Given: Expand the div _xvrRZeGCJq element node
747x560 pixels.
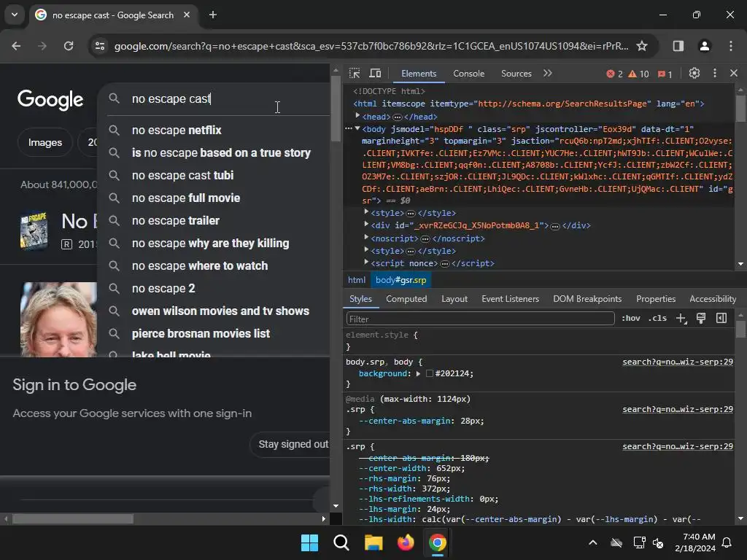Looking at the screenshot, I should tap(366, 225).
